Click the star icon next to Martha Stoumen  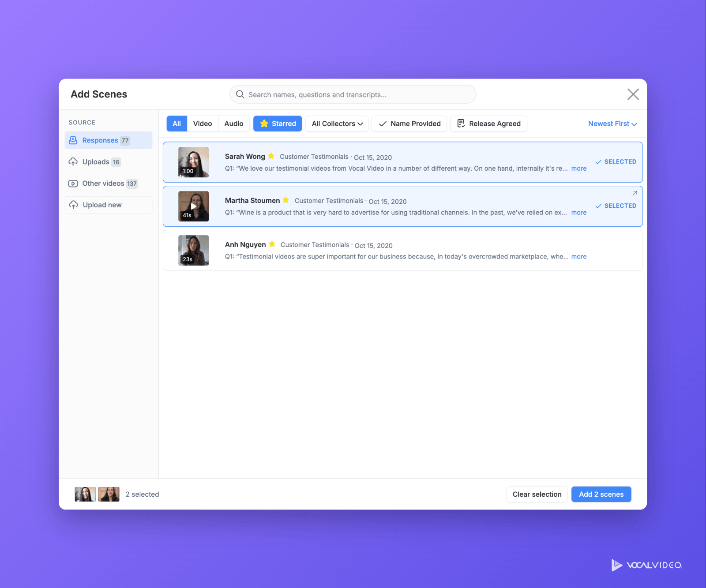pos(286,200)
